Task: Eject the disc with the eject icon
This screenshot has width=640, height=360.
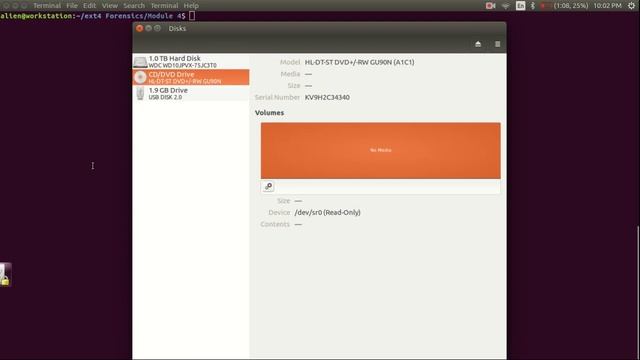Action: (478, 44)
